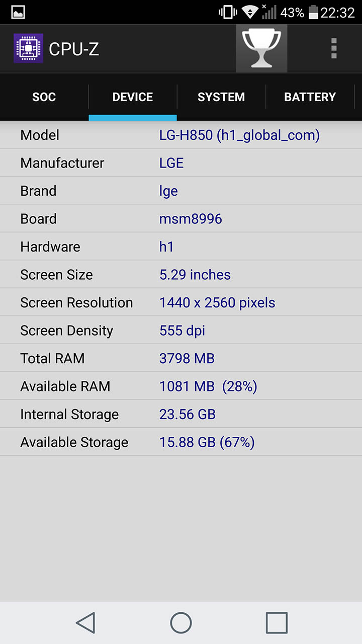This screenshot has height=644, width=362.
Task: Tap the image notification icon
Action: (18, 12)
